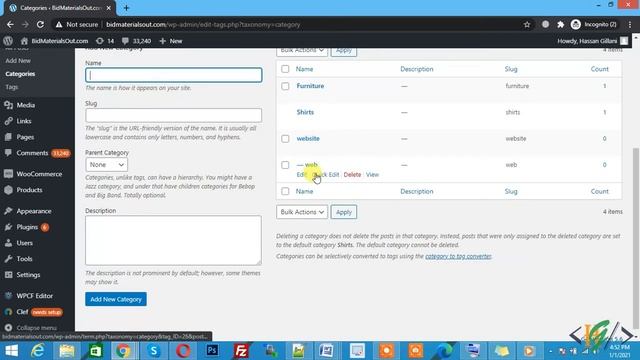640x360 pixels.
Task: Tick the select-all checkbox in table header
Action: [x=285, y=69]
